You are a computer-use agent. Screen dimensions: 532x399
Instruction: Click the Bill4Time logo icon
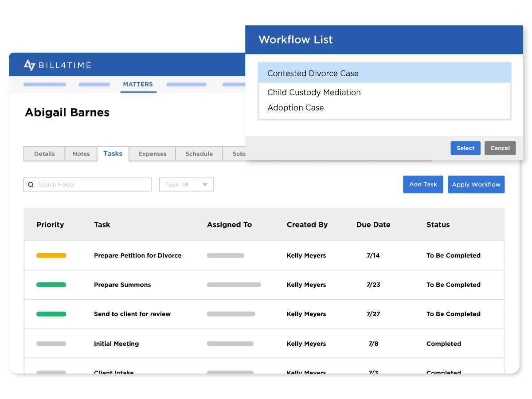(29, 65)
